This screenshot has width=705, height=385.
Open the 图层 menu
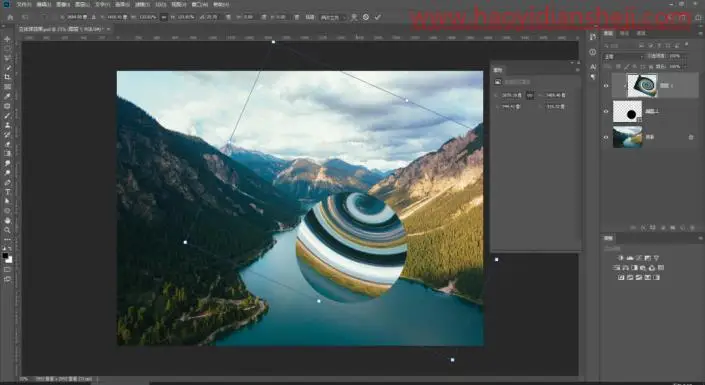click(82, 4)
